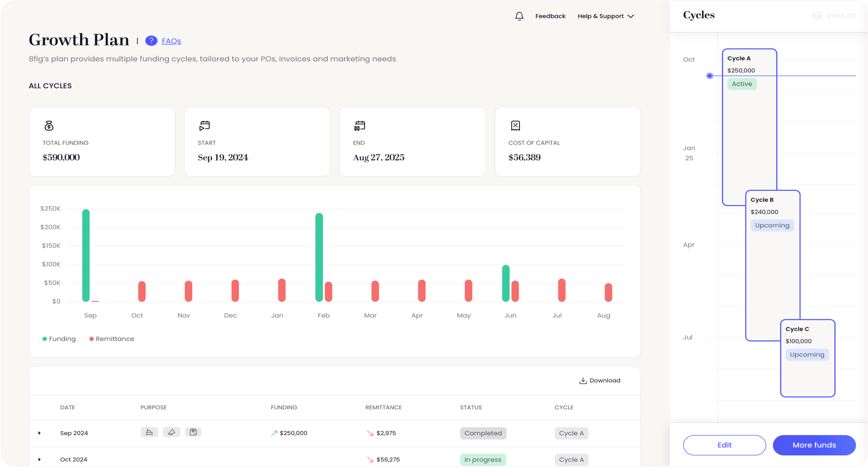
Task: Click the October red remittance bar
Action: point(142,291)
